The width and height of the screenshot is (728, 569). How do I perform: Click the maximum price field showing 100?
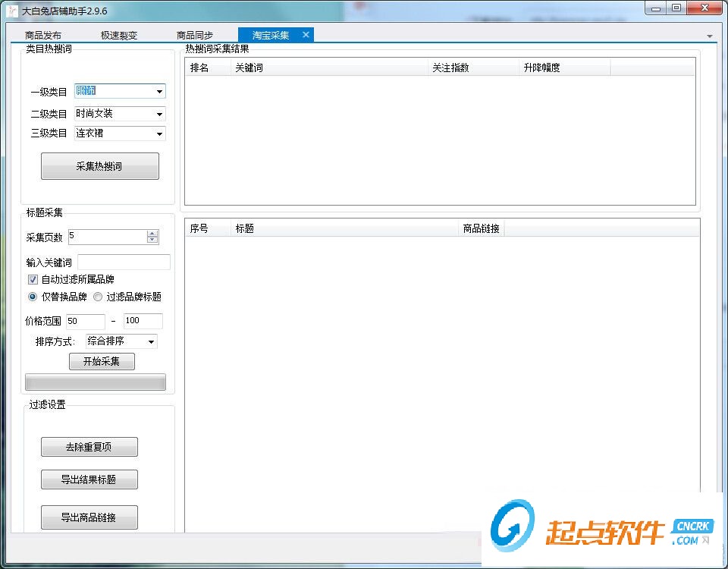143,321
